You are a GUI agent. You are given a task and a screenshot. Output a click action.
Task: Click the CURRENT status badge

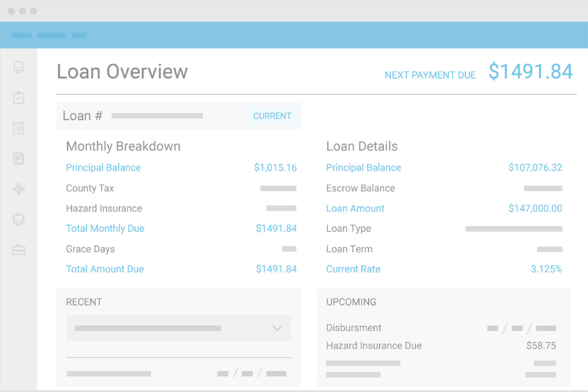point(272,116)
